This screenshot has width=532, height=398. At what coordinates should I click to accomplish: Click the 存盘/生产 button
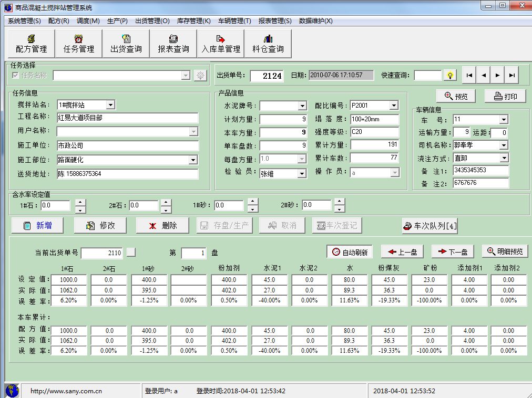click(x=224, y=225)
